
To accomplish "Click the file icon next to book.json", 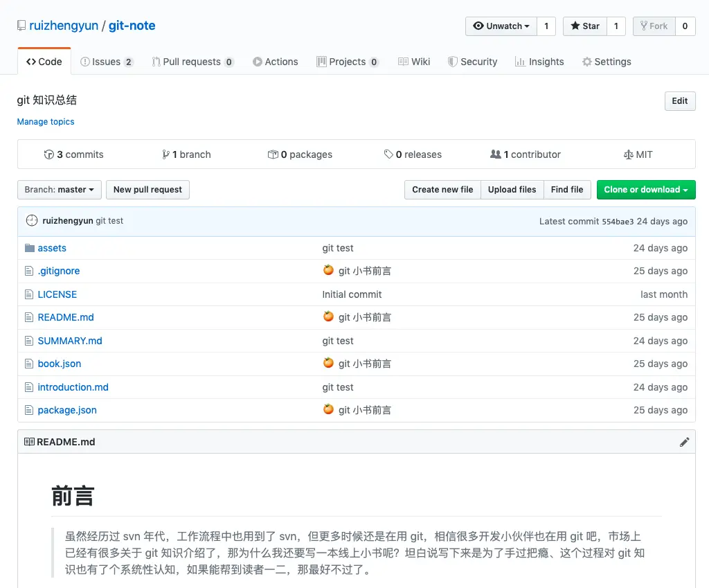I will [x=29, y=364].
